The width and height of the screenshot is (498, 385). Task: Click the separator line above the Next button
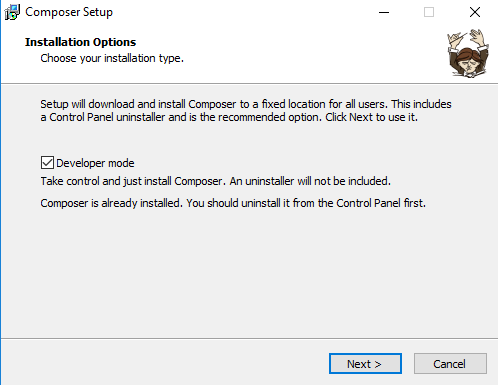(x=249, y=338)
